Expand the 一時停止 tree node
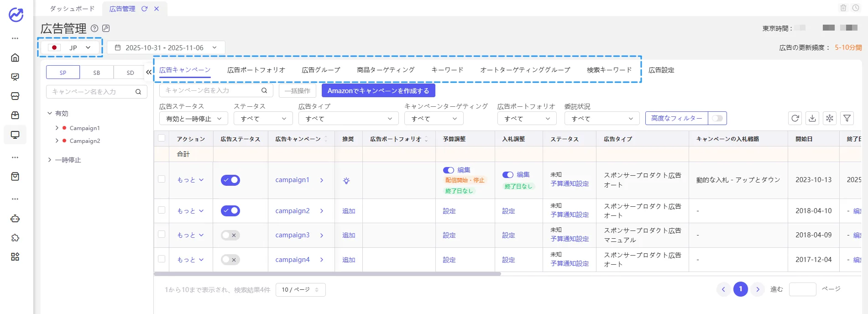The height and width of the screenshot is (314, 868). click(50, 160)
